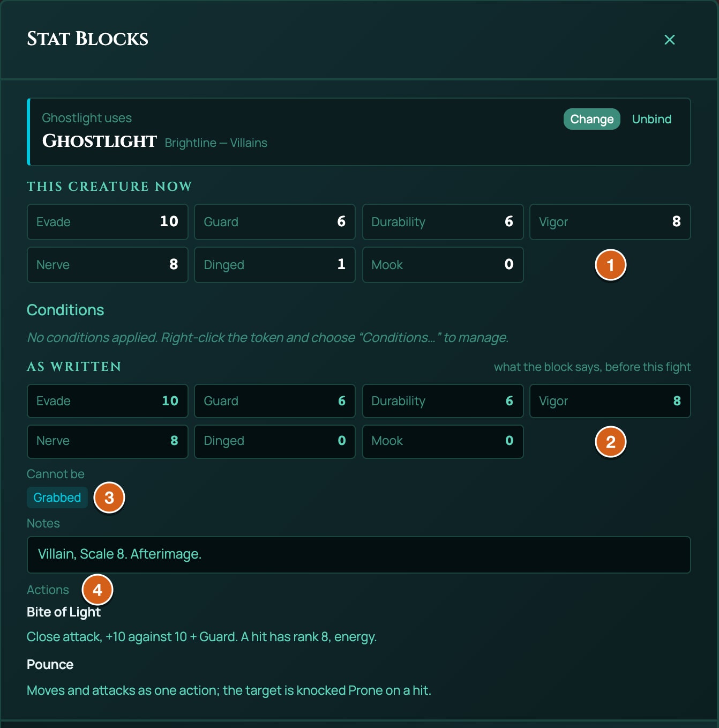Select the Vigor field under This Creature Now

pos(610,222)
